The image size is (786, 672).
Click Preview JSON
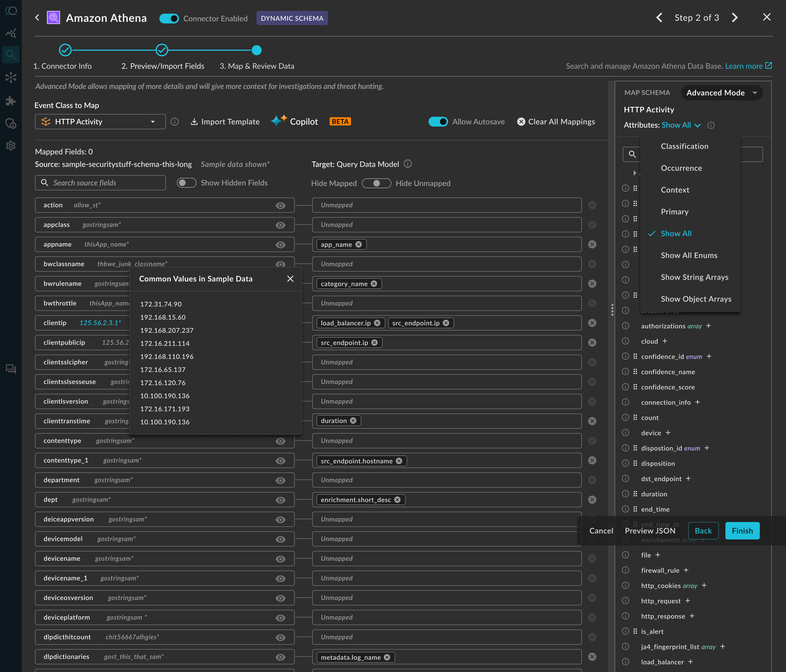[650, 531]
